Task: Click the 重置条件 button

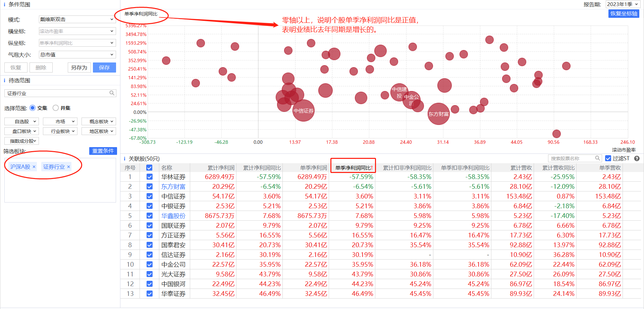Action: tap(103, 151)
